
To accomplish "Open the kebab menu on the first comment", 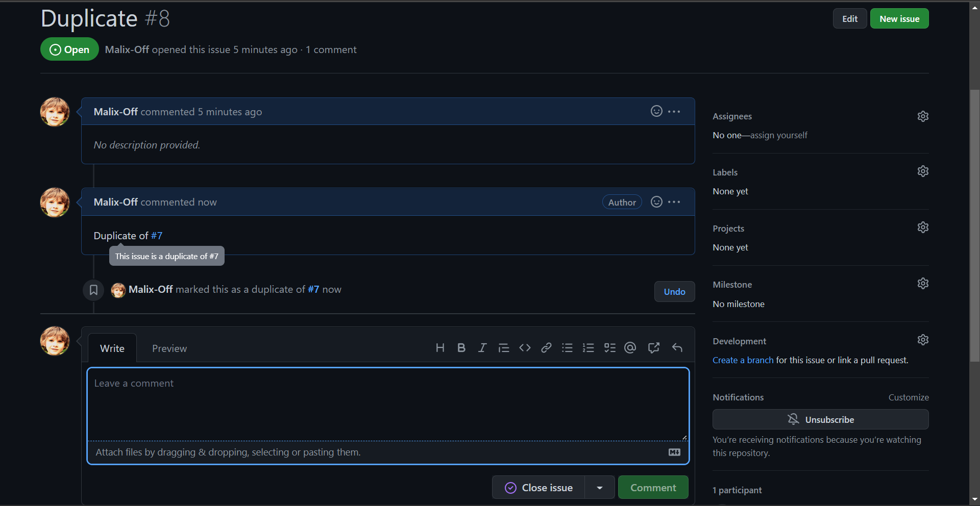I will [674, 111].
